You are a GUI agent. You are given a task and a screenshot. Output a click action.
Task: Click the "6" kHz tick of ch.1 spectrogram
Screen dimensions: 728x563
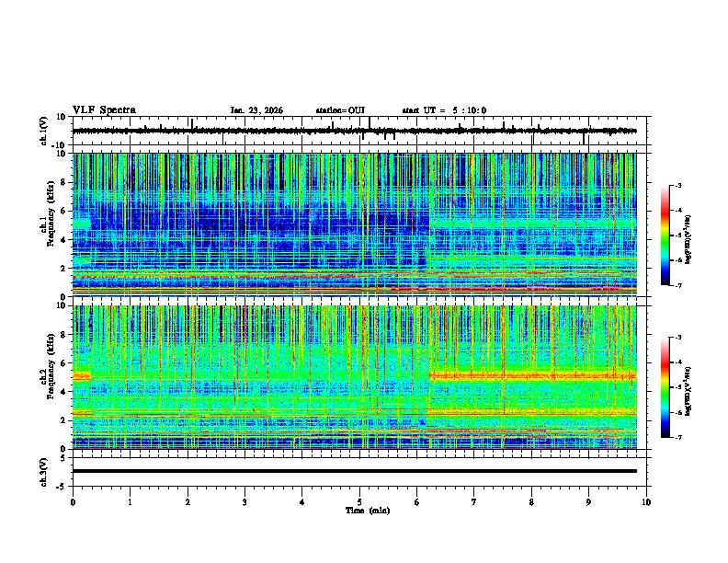pyautogui.click(x=64, y=211)
